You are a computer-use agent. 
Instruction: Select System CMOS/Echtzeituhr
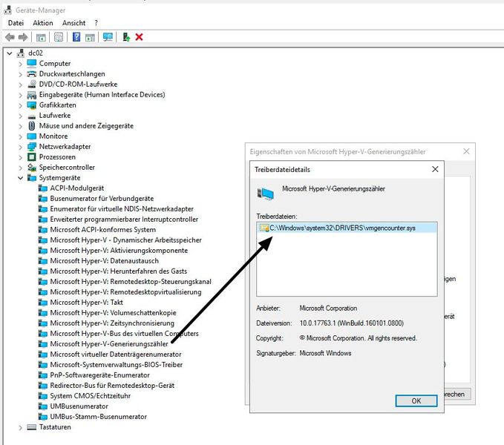pyautogui.click(x=91, y=396)
